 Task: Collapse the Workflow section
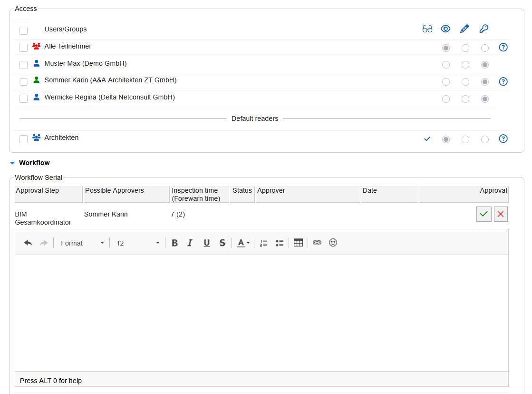pyautogui.click(x=12, y=163)
